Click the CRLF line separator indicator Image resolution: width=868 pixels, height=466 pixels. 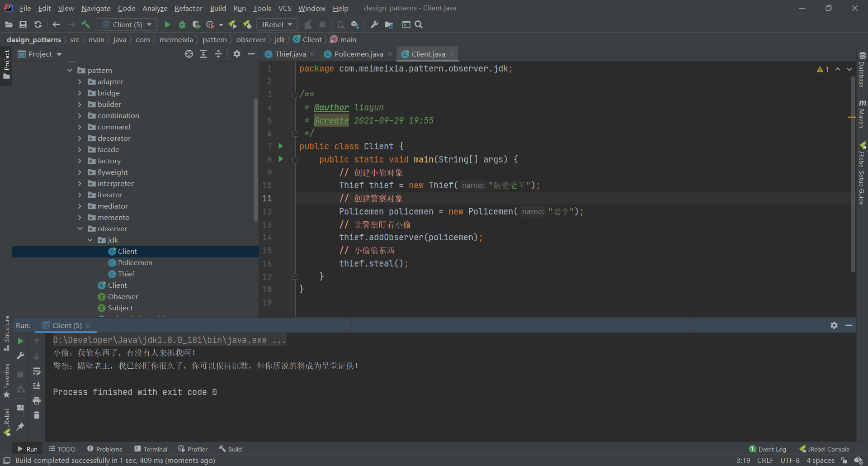click(765, 460)
